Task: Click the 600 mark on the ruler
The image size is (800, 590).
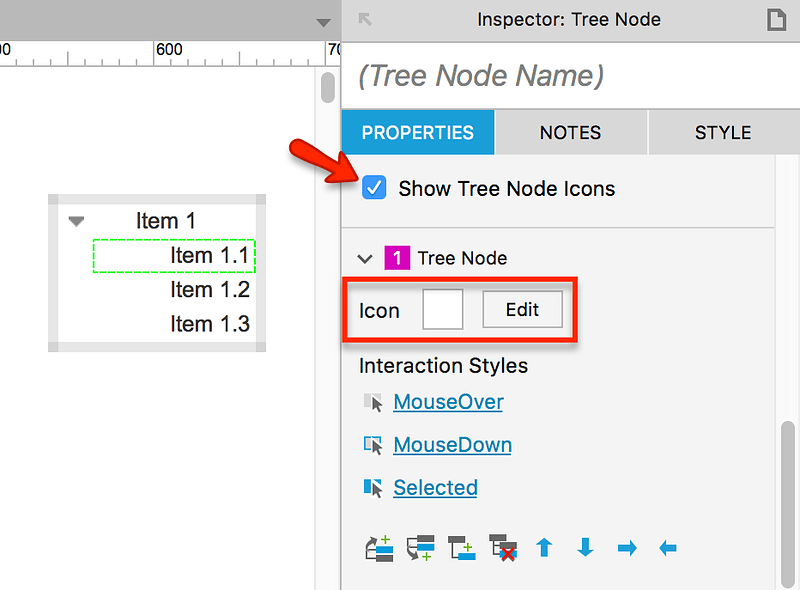Action: [x=169, y=50]
